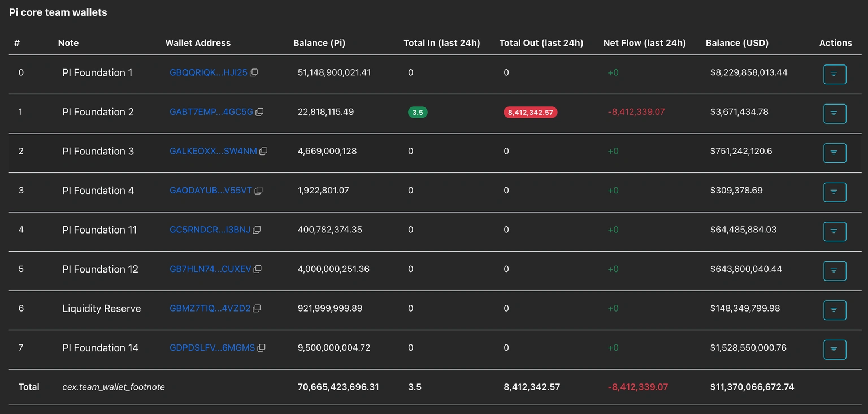Open actions for PI Foundation 14 row

click(835, 350)
